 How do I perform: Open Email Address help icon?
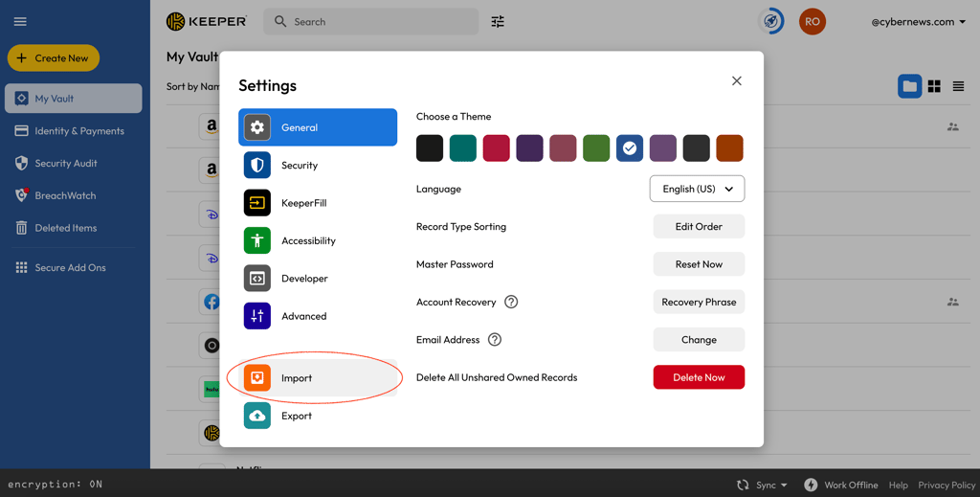click(x=495, y=339)
